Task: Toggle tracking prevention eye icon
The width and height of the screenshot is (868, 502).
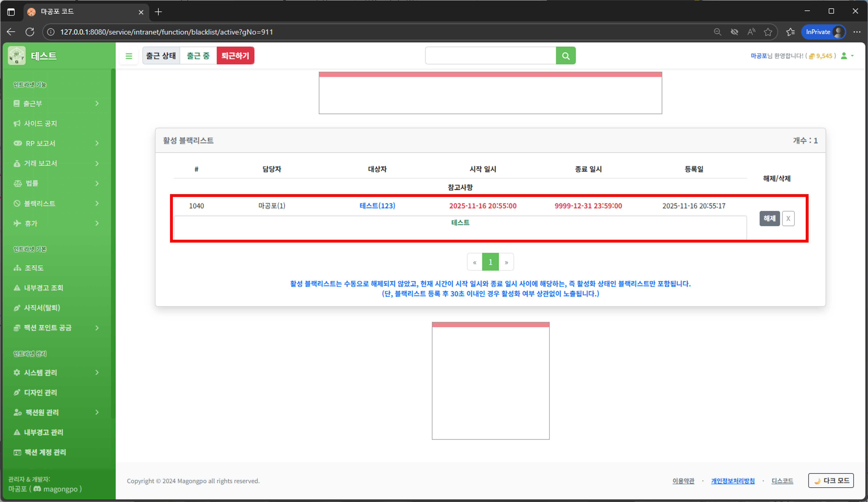Action: (734, 32)
